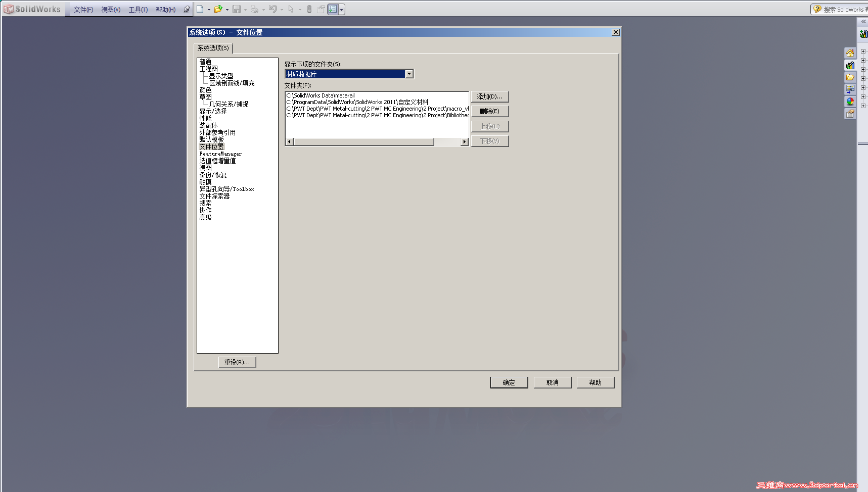Open the Design Library task pane tab

(x=850, y=65)
